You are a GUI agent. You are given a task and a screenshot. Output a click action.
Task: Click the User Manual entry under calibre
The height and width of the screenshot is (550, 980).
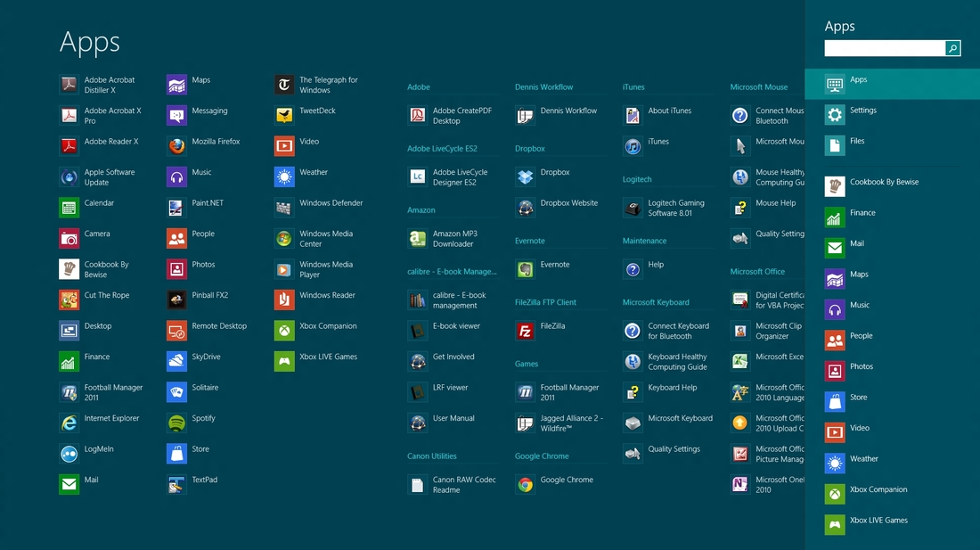[442, 423]
